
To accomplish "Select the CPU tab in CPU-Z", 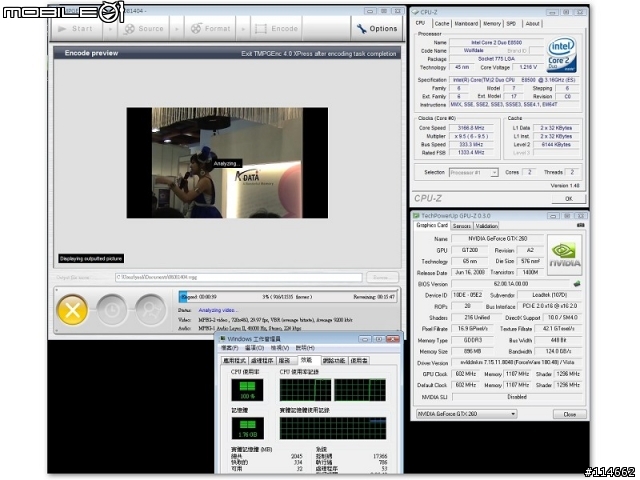I will [420, 23].
